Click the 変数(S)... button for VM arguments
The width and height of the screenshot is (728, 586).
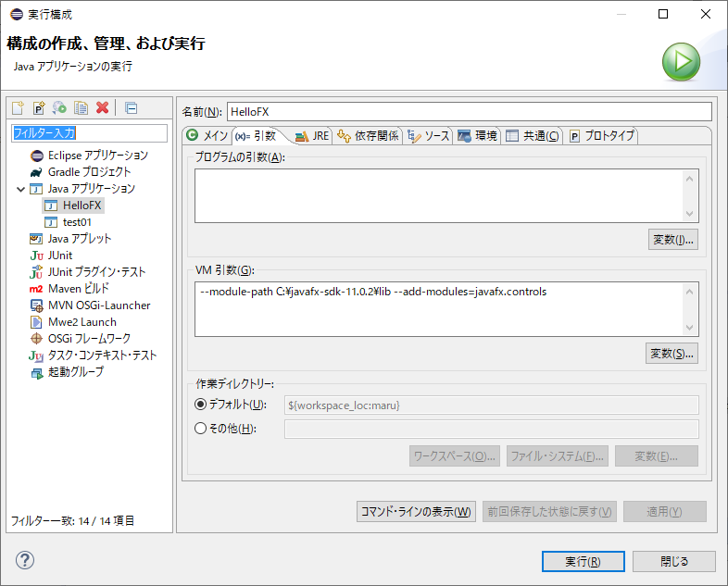click(672, 354)
